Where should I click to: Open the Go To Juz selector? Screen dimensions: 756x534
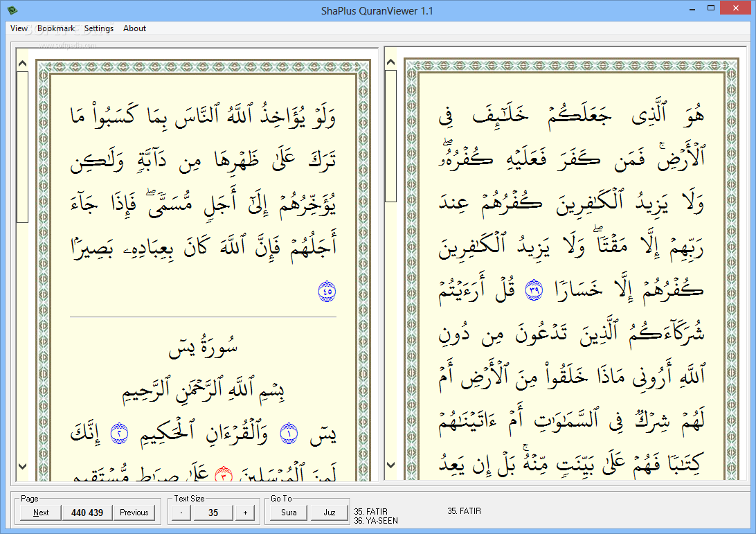330,513
